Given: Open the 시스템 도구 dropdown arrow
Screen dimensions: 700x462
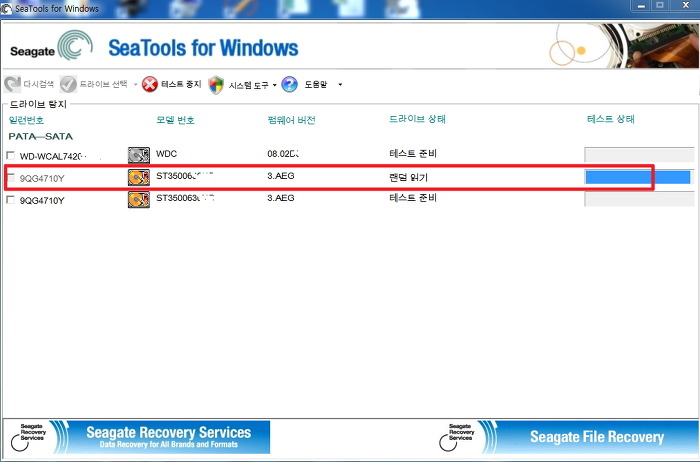Looking at the screenshot, I should coord(274,85).
